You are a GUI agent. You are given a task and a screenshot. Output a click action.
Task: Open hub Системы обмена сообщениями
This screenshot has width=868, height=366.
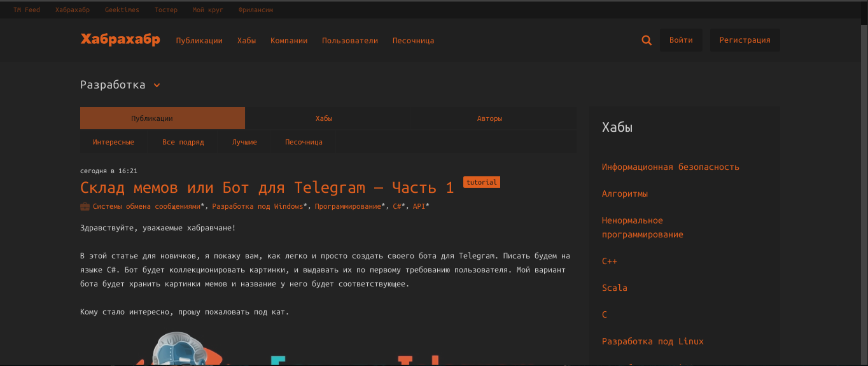pos(146,206)
